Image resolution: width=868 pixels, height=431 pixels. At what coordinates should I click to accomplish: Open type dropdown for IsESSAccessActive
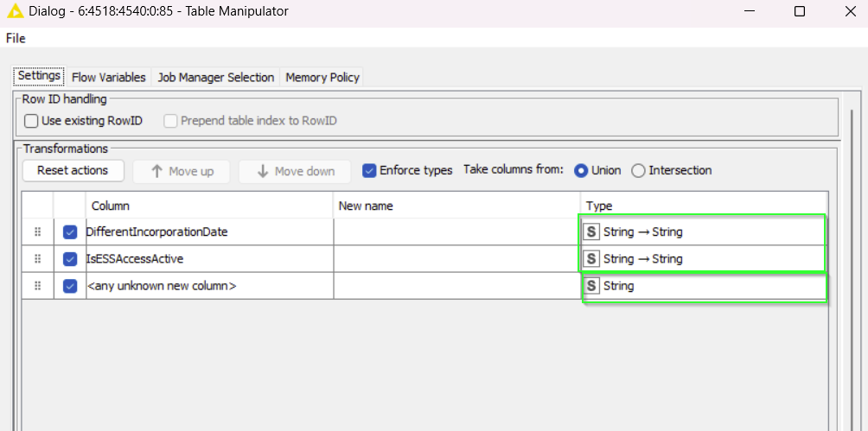tap(704, 259)
